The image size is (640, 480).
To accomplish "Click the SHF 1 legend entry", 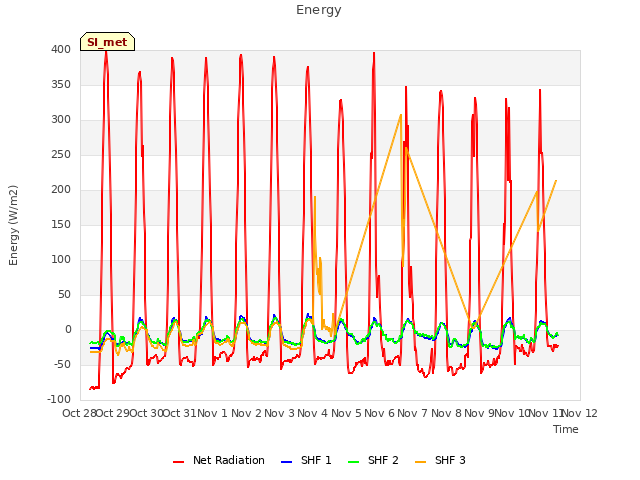I will pos(306,460).
